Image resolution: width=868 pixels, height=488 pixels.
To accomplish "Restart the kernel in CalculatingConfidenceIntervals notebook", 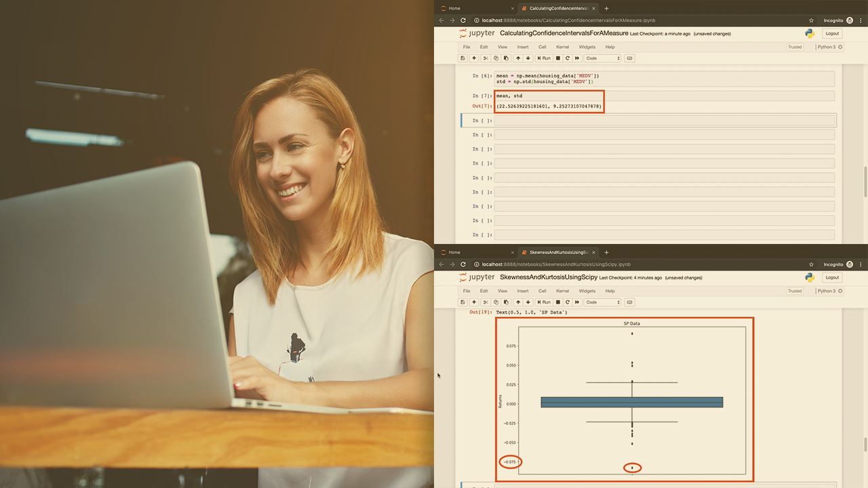I will click(x=568, y=58).
